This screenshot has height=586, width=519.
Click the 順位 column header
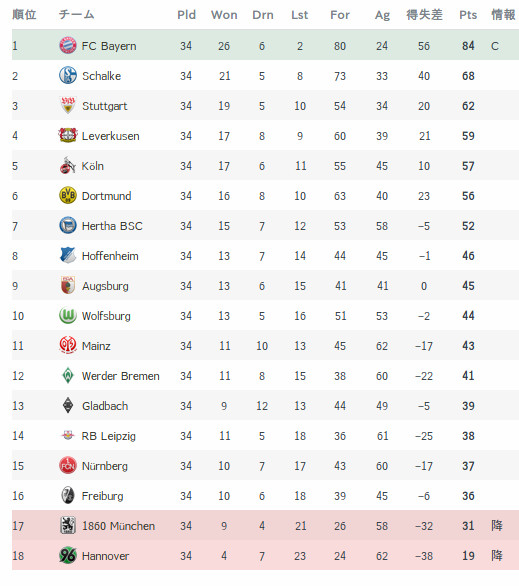[x=24, y=15]
